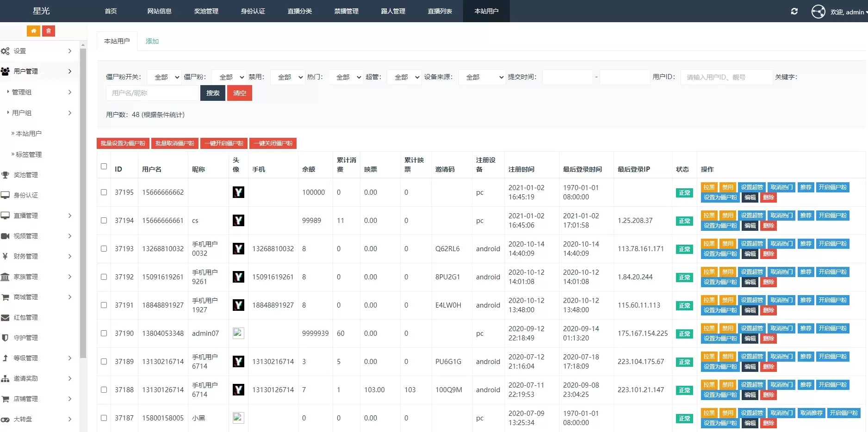Click the 批量设置为僵尸粉 button
This screenshot has height=432, width=868.
point(123,143)
